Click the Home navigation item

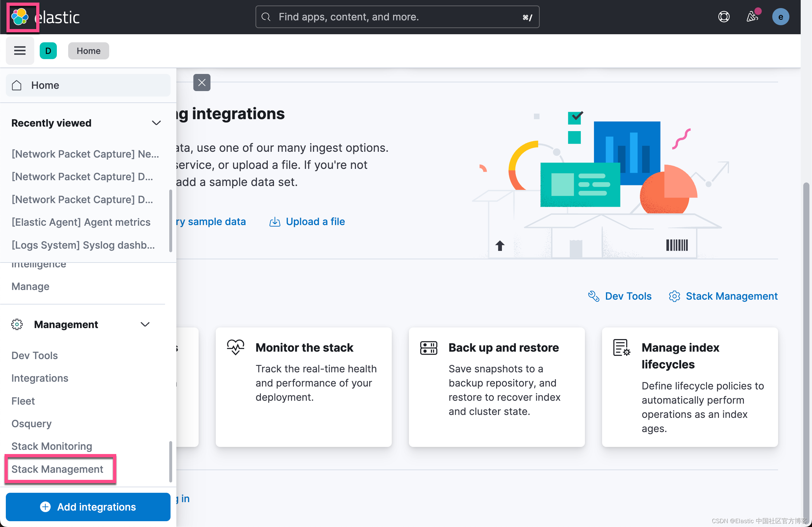(x=88, y=85)
